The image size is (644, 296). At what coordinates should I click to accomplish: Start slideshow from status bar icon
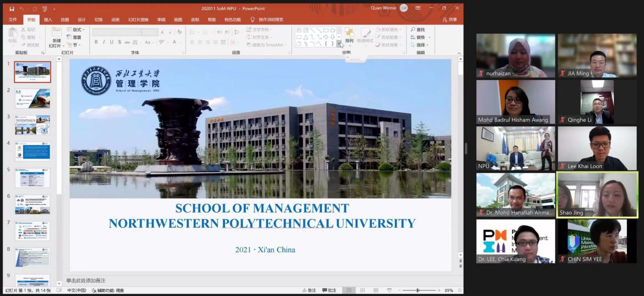388,290
